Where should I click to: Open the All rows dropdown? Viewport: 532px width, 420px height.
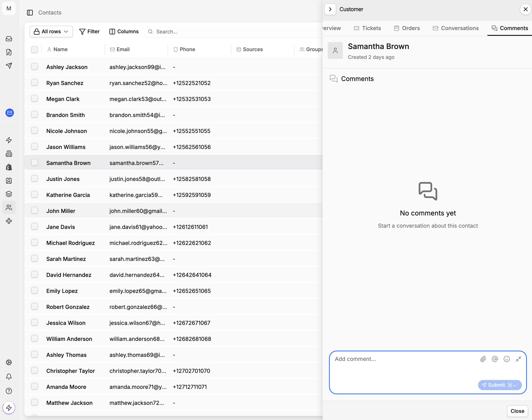[51, 32]
